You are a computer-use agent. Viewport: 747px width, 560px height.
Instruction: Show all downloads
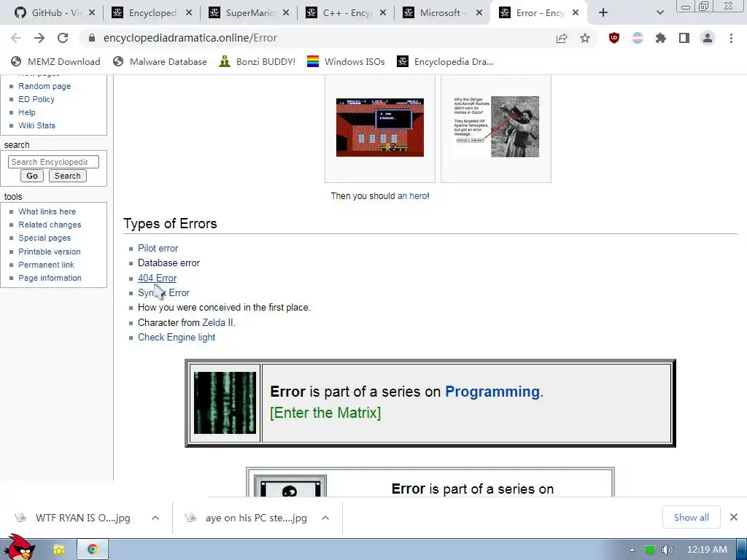tap(692, 518)
